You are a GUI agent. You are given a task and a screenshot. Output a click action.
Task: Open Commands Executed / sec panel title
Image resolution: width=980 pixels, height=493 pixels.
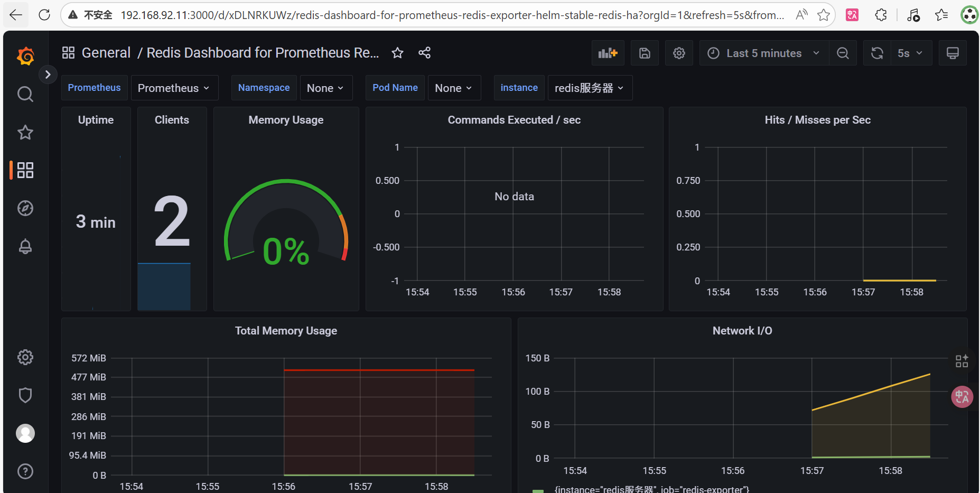[514, 120]
